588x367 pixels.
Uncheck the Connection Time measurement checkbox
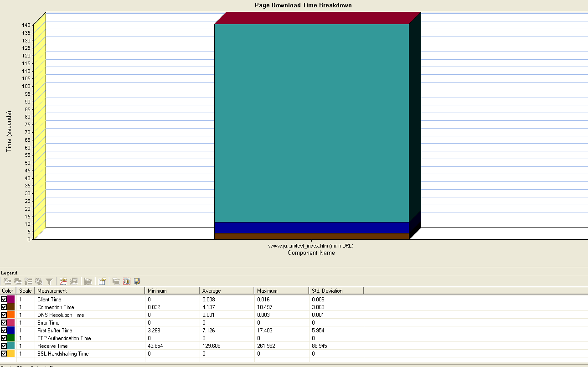point(4,307)
